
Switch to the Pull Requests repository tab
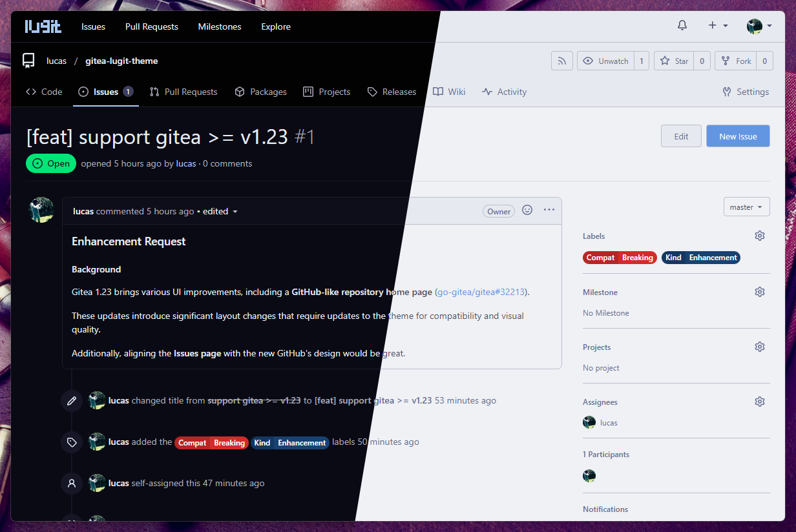(183, 92)
